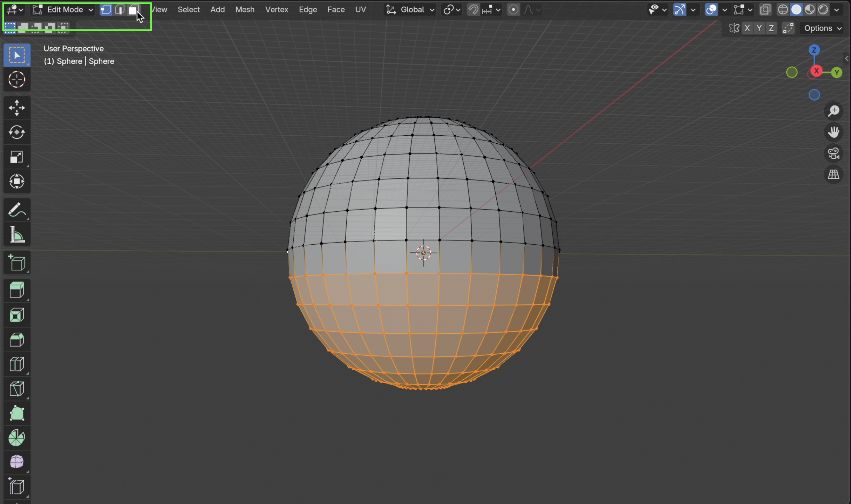Click the 3D cursor at sphere center
851x504 pixels.
[x=423, y=253]
